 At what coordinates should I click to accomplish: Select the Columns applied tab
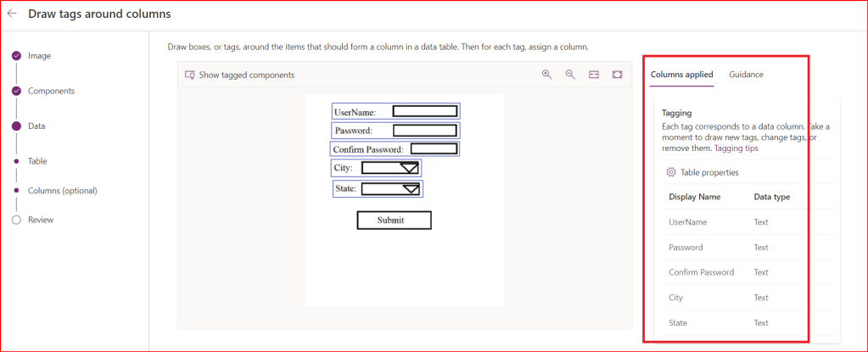click(681, 75)
